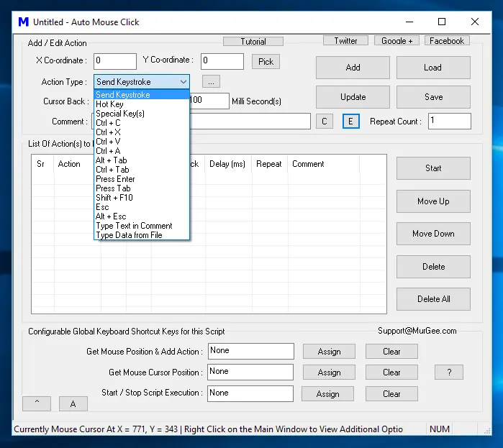Click the '?' help button

449,372
